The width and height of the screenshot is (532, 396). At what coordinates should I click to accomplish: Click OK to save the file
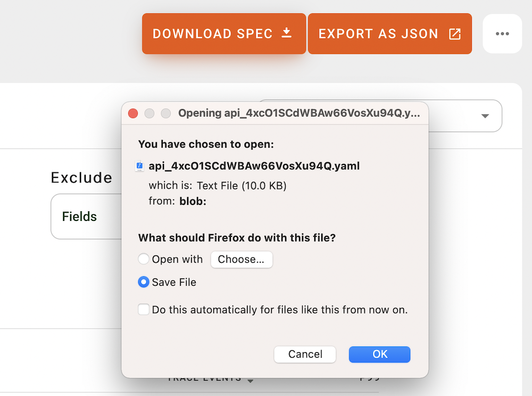coord(379,354)
